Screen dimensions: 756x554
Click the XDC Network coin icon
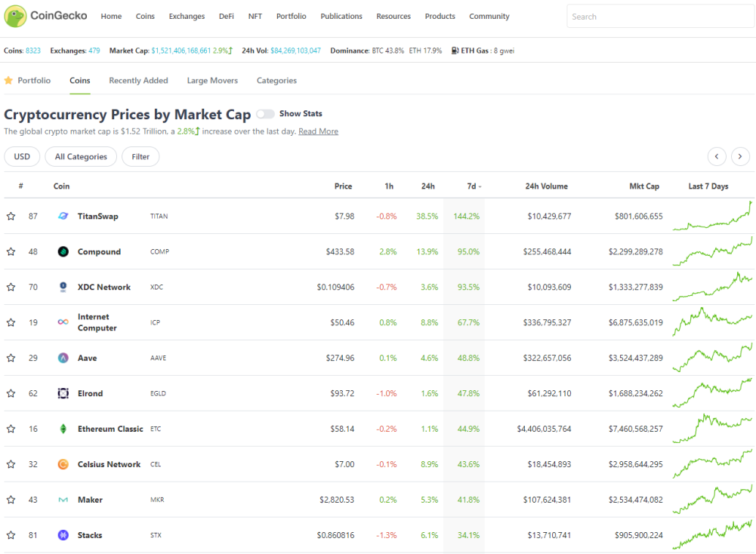(x=63, y=287)
